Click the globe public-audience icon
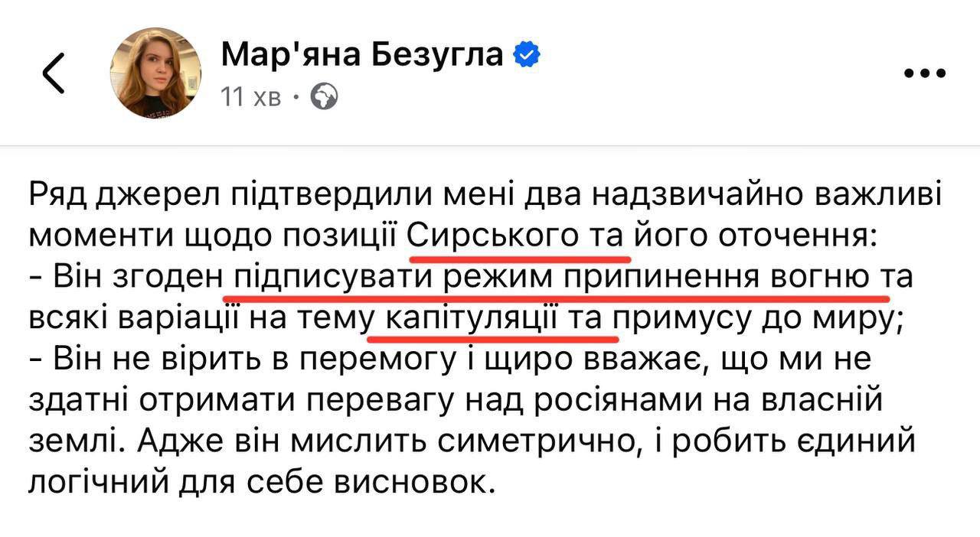Screen dimensions: 980x537 [325, 97]
